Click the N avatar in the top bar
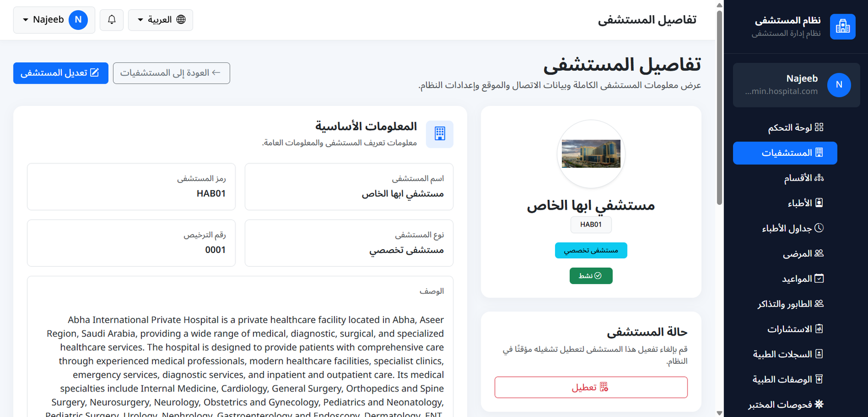The width and height of the screenshot is (868, 417). [x=78, y=20]
